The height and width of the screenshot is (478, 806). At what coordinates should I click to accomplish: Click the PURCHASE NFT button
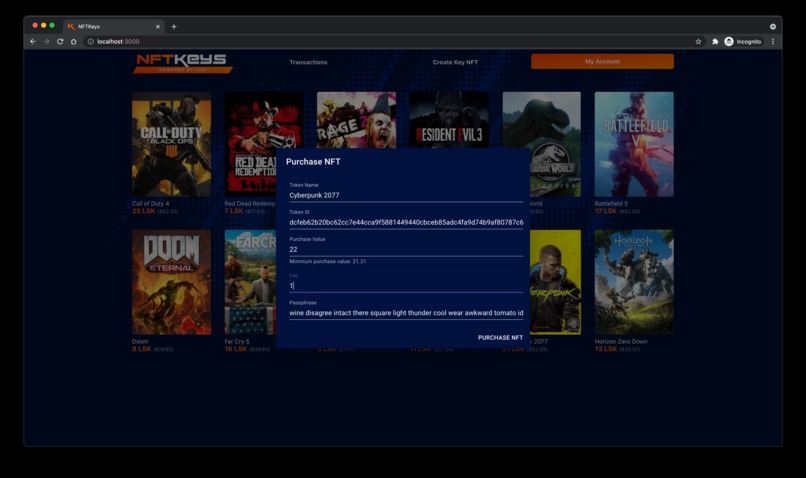click(x=500, y=338)
